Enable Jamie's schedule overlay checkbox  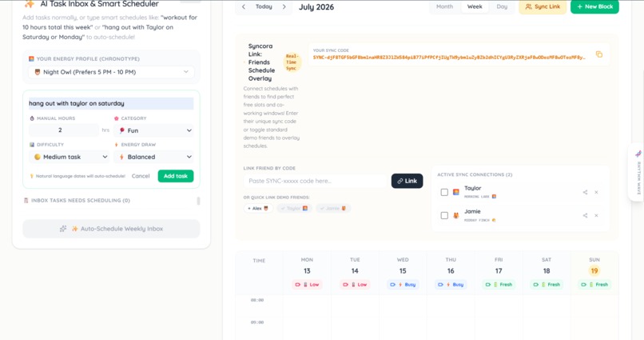click(x=444, y=215)
